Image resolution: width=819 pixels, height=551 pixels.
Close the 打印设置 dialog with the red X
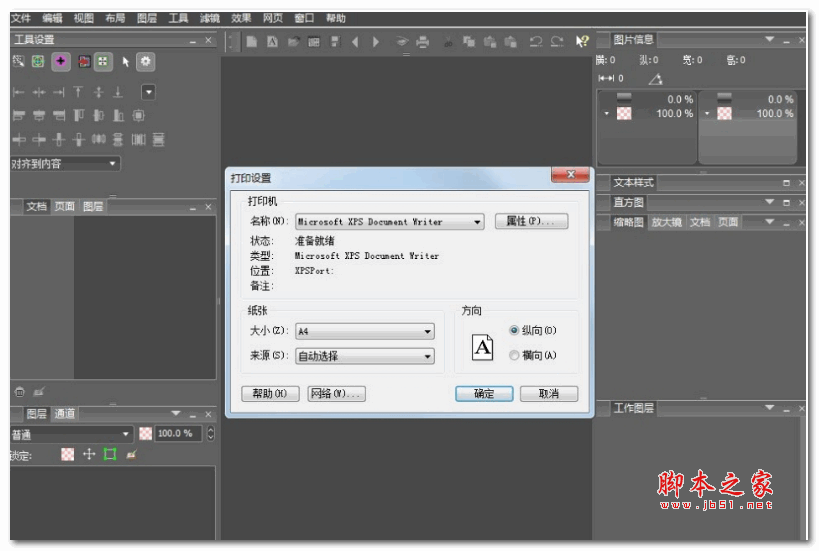(570, 174)
